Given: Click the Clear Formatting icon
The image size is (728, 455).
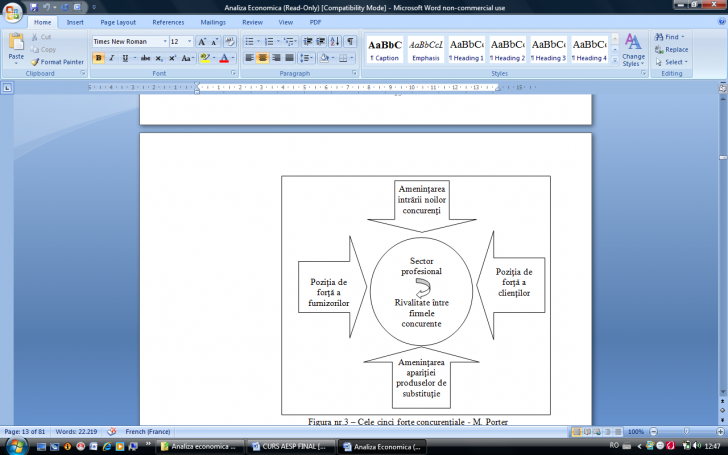Looking at the screenshot, I should tap(229, 42).
